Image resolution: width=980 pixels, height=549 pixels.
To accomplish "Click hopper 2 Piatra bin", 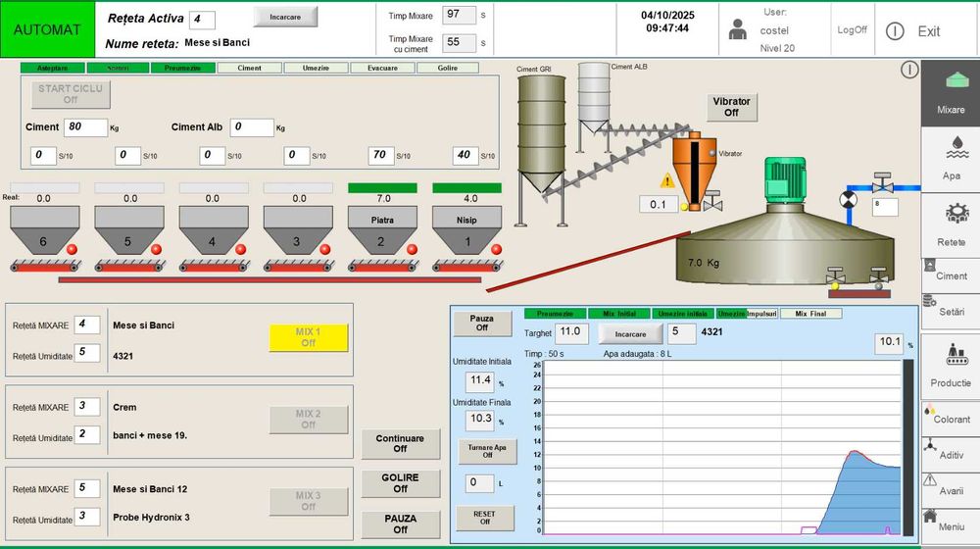I will 382,230.
